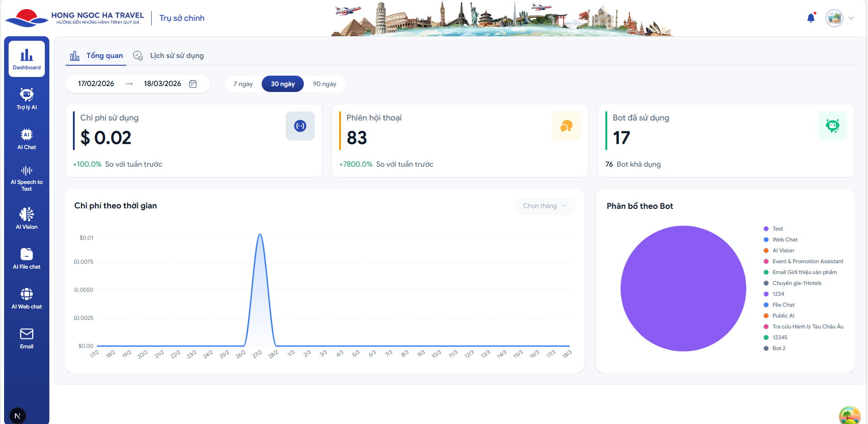Open the Email sidebar item
The width and height of the screenshot is (868, 424).
[27, 338]
